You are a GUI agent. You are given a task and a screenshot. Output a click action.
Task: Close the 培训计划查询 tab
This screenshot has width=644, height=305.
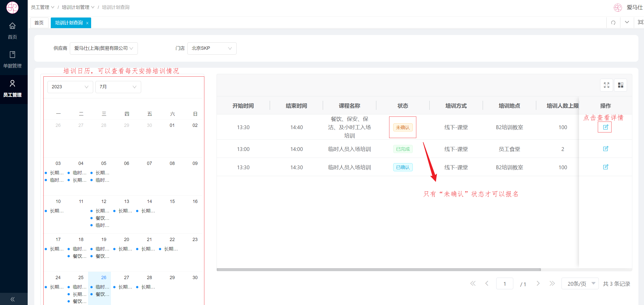87,23
